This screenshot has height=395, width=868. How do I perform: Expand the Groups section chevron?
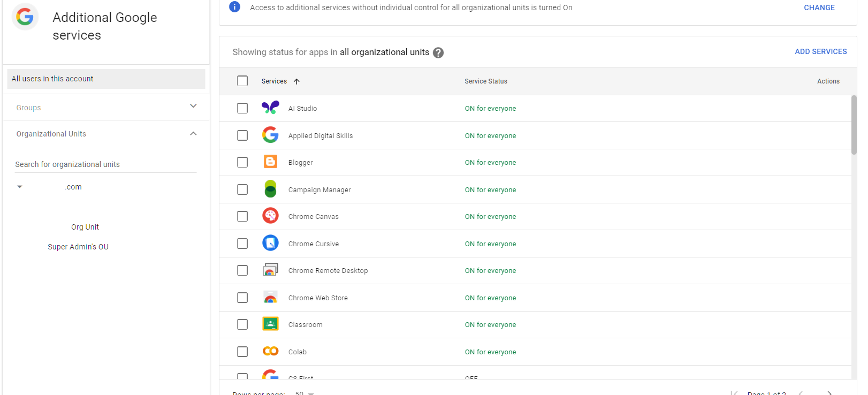pyautogui.click(x=193, y=106)
